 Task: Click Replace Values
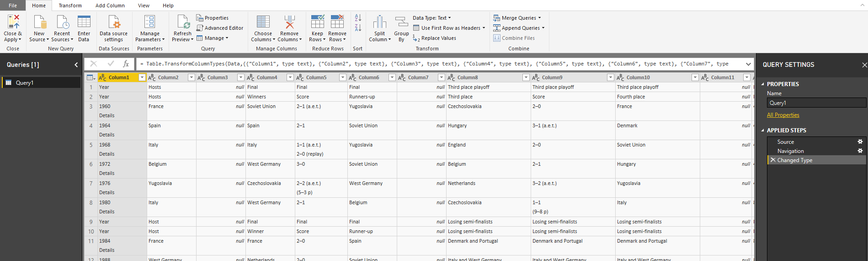(x=434, y=38)
